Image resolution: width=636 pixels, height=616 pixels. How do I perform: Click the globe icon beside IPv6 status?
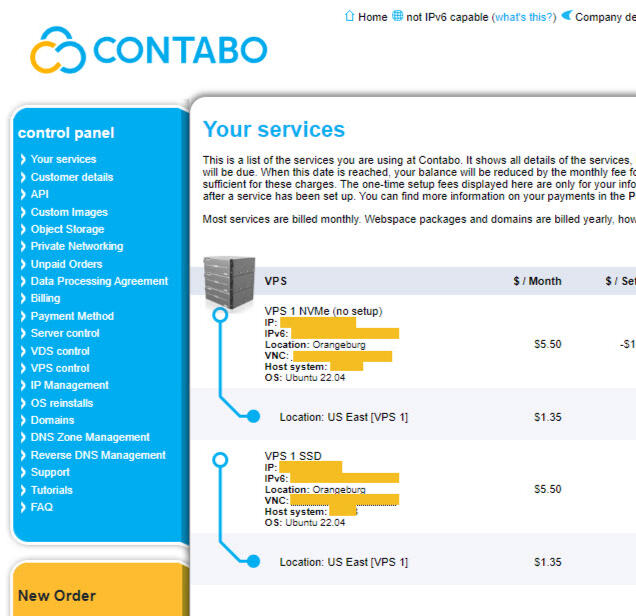click(x=397, y=16)
